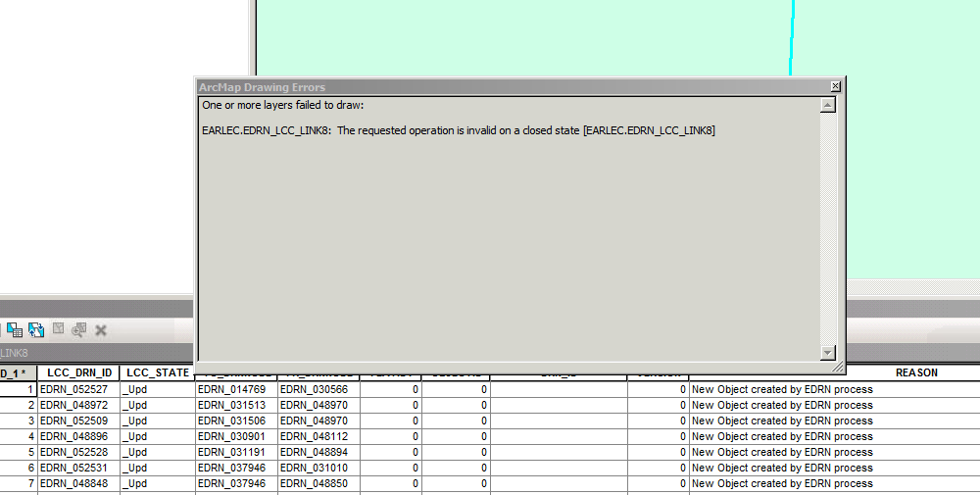Select row 6 via its row number cell
This screenshot has width=980, height=495.
click(19, 468)
